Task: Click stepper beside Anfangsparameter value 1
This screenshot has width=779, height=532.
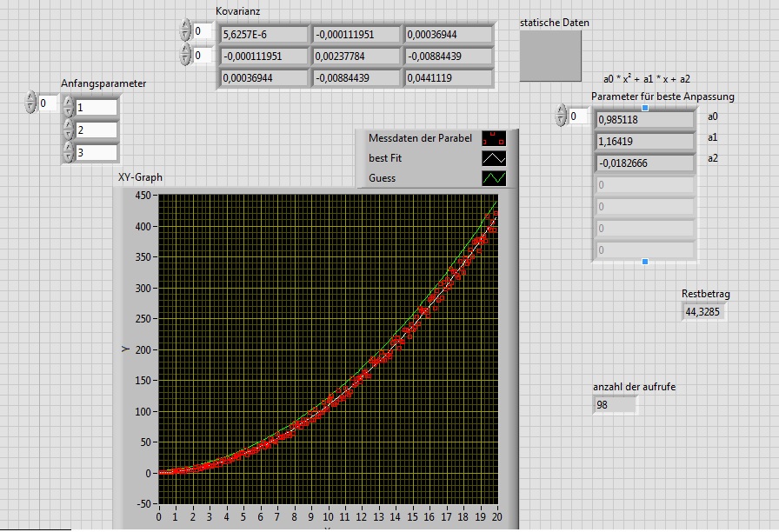Action: click(69, 108)
